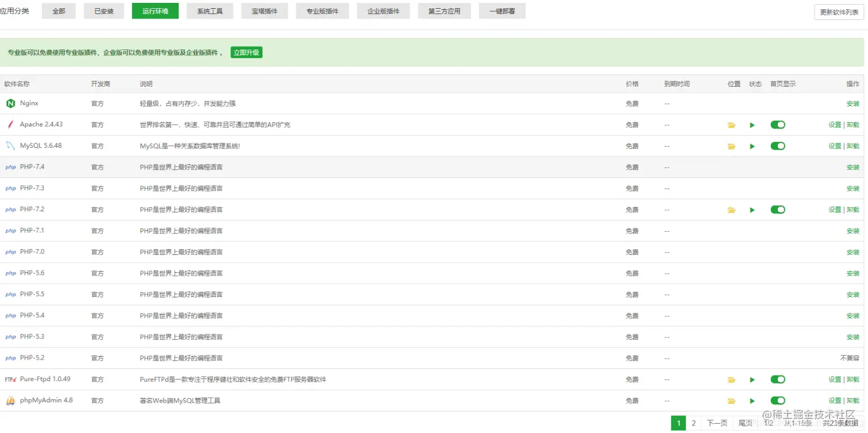Image resolution: width=868 pixels, height=433 pixels.
Task: Go to page 2 in pagination
Action: click(694, 423)
